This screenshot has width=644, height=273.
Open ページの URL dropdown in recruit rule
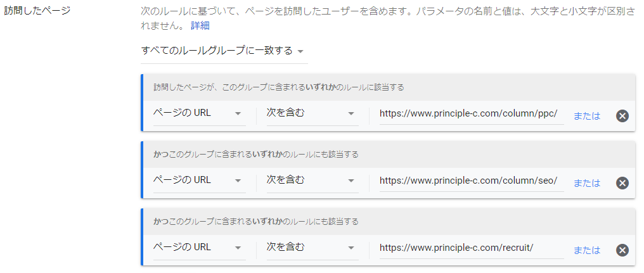[x=198, y=248]
